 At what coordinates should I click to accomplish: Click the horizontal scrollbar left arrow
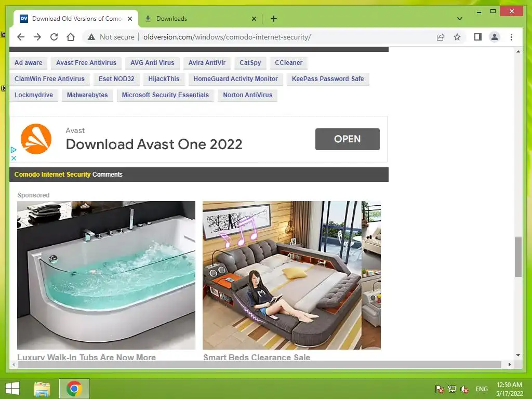14,364
